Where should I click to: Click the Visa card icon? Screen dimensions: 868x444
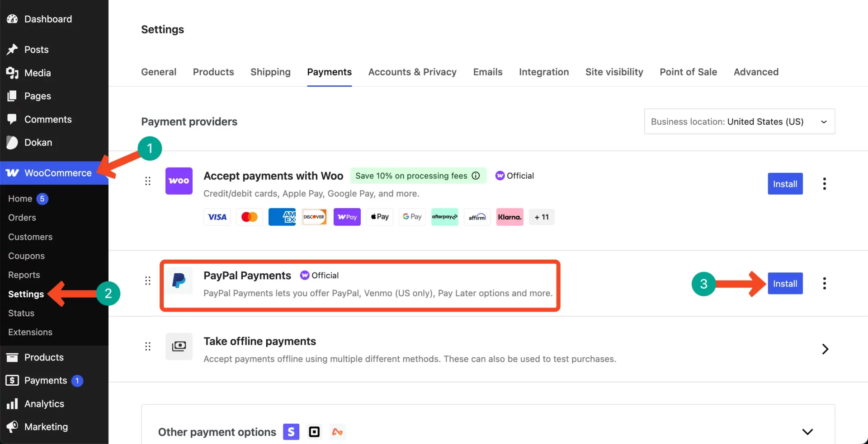(x=217, y=217)
